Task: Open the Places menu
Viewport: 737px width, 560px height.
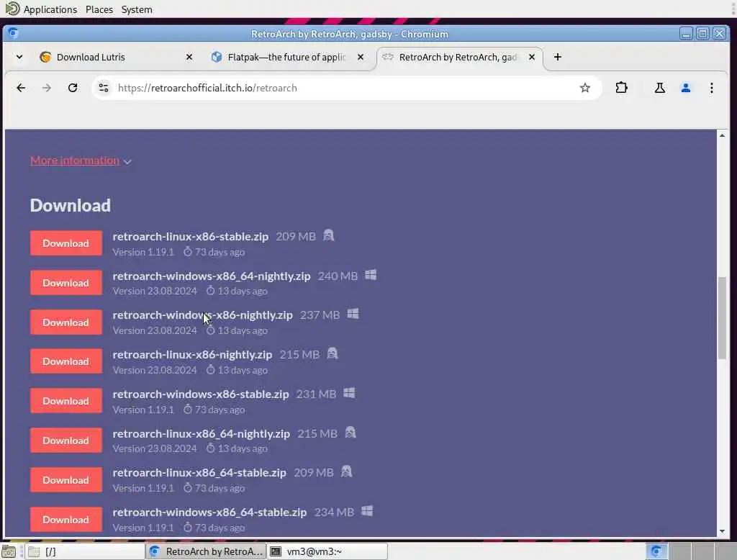Action: pyautogui.click(x=99, y=9)
